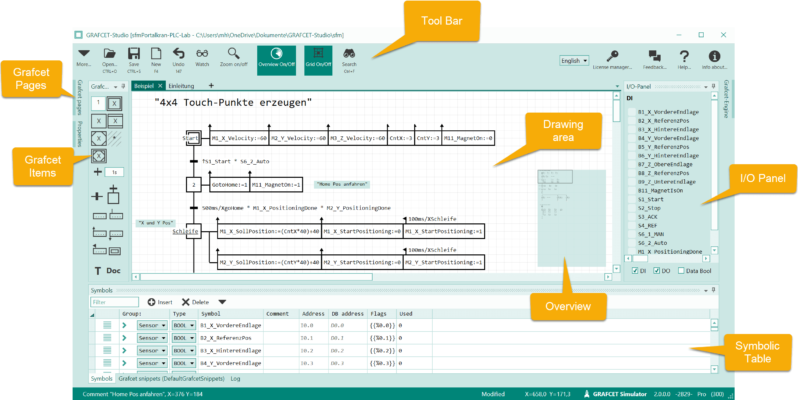Click the pin icon of the I/O-Panel
The width and height of the screenshot is (798, 400).
[x=714, y=87]
